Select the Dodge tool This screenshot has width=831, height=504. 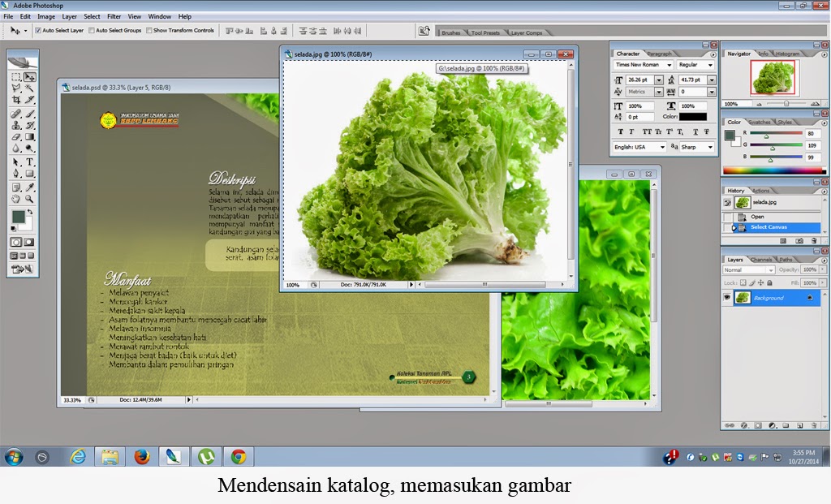(x=30, y=149)
